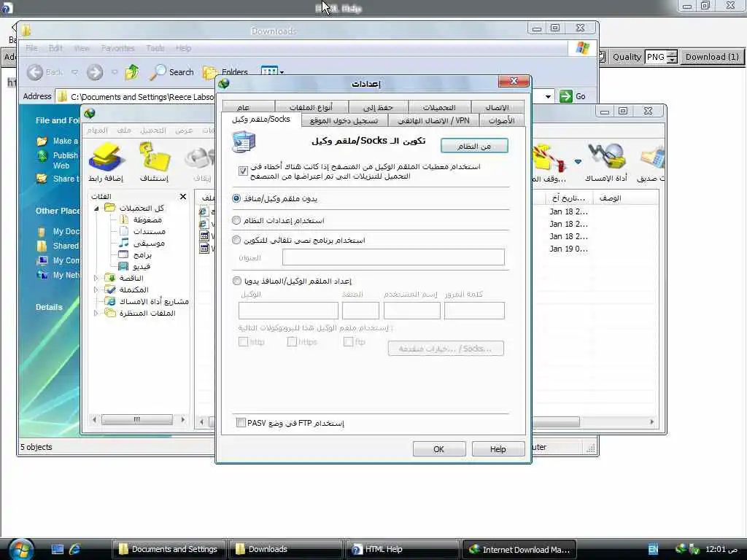Select manual proxy configuration radio option
747x560 pixels.
(x=237, y=281)
